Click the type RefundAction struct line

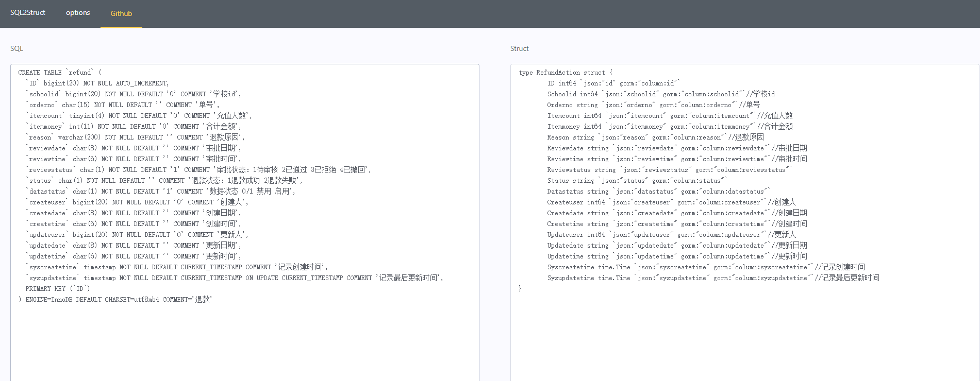coord(566,73)
